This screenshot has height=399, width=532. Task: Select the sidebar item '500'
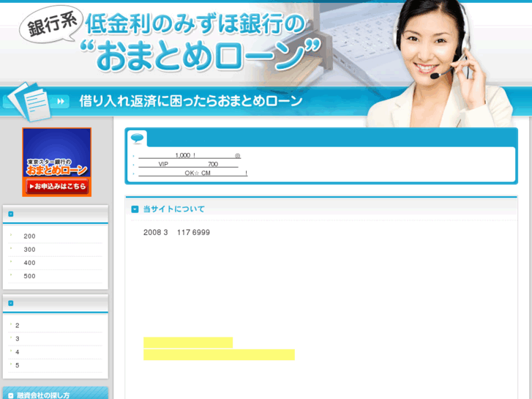[x=29, y=276]
